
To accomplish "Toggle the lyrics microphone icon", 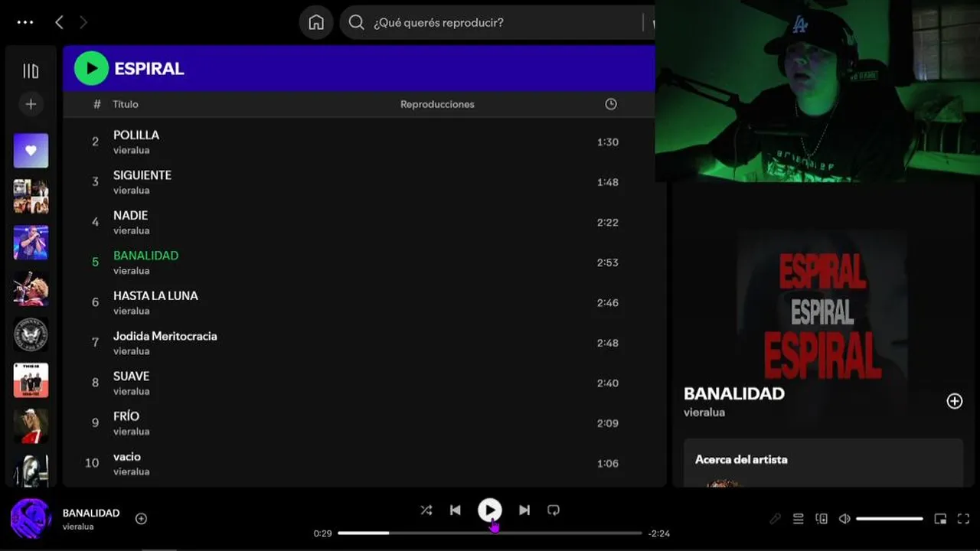I will 775,519.
